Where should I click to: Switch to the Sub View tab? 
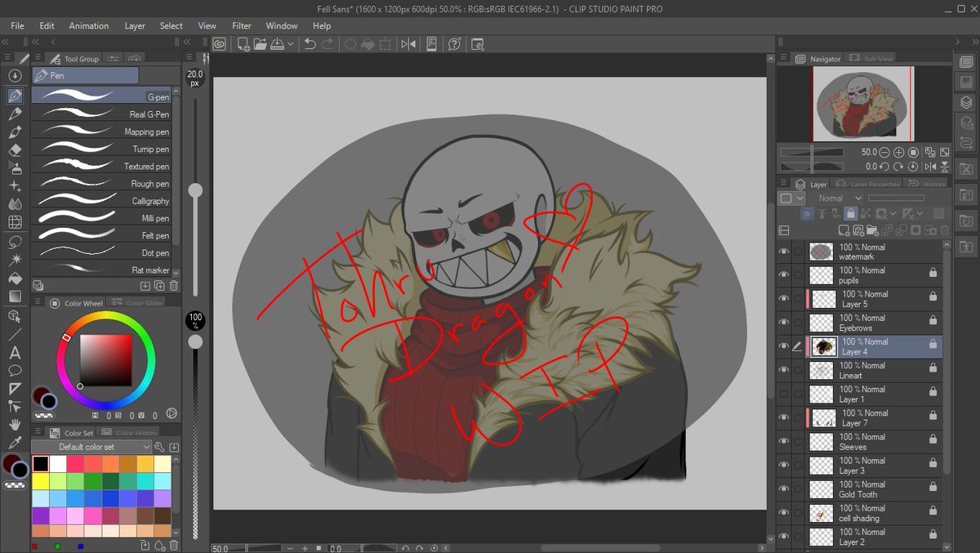point(872,59)
